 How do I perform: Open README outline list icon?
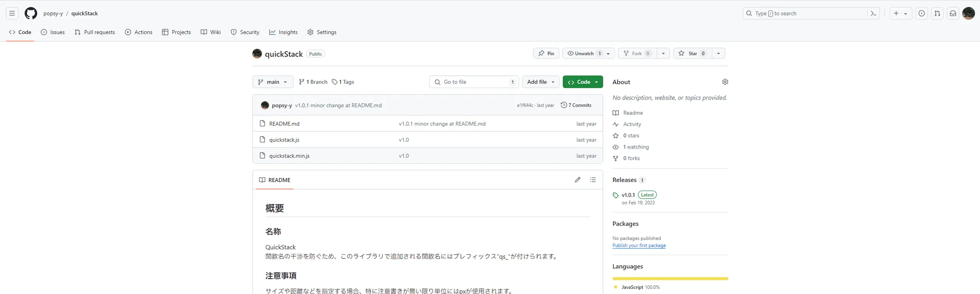point(593,180)
